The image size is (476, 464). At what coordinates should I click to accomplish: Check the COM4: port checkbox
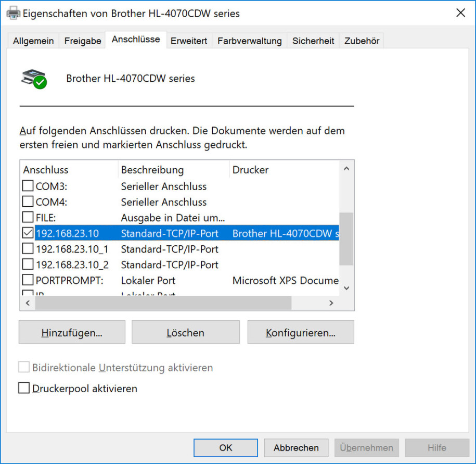(28, 202)
